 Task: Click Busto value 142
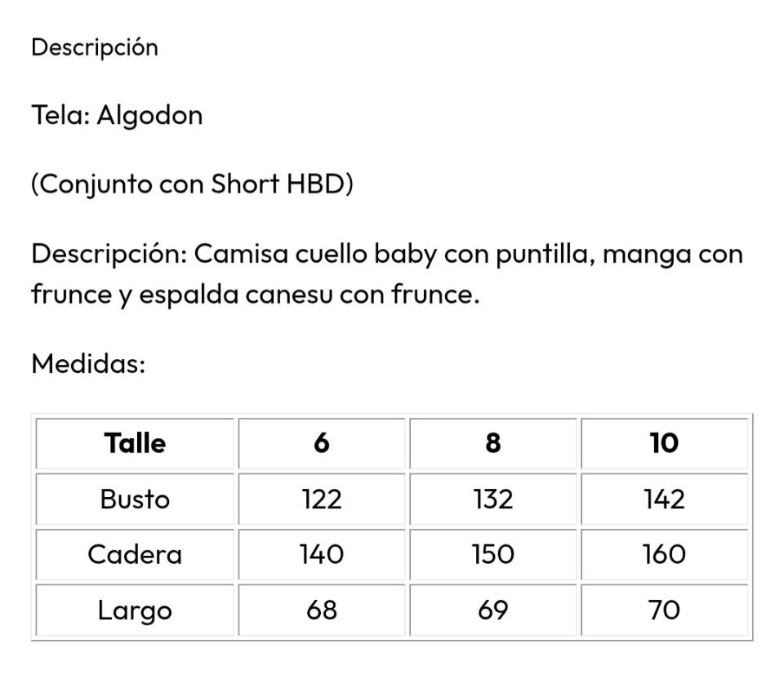coord(665,499)
